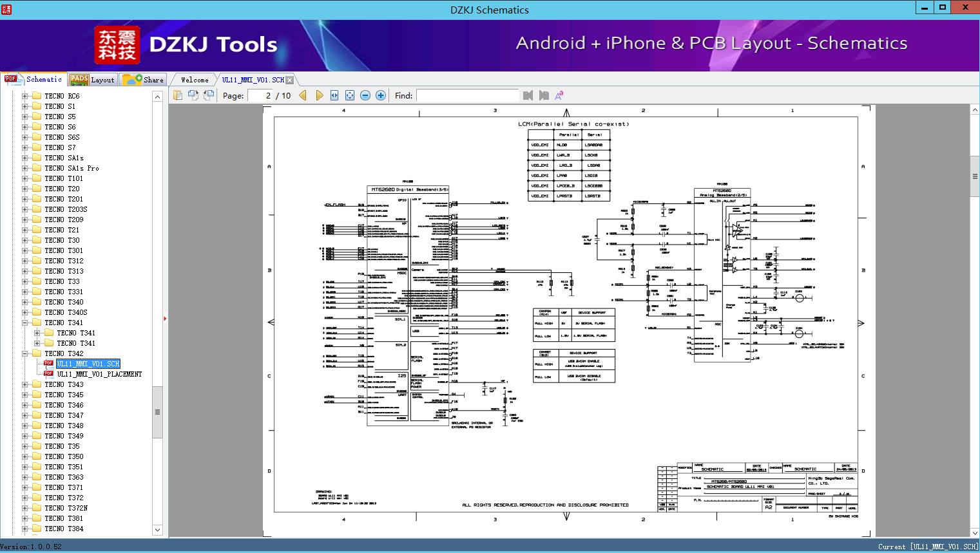Image resolution: width=980 pixels, height=553 pixels.
Task: Fit whole page in view icon
Action: point(350,95)
